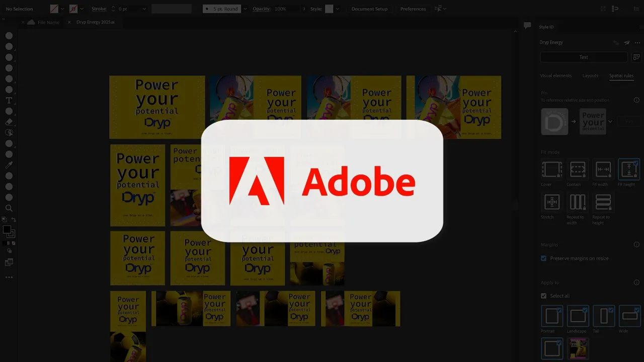Uncheck Preserve margins on resize

coord(543,258)
